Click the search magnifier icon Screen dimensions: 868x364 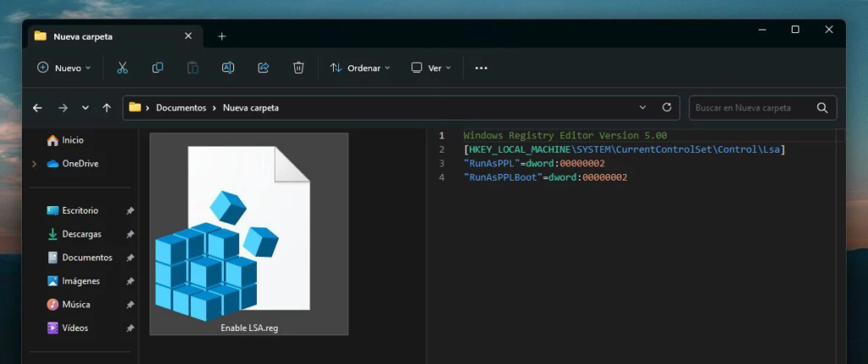(x=822, y=108)
